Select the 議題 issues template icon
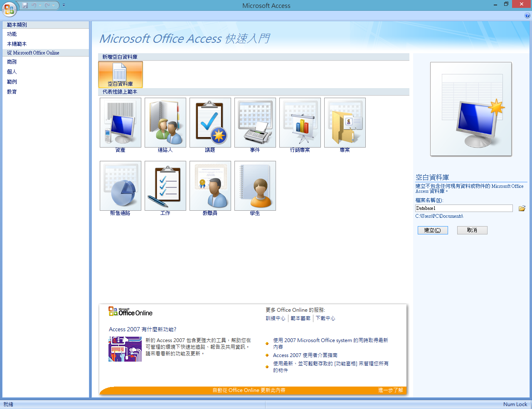Image resolution: width=532 pixels, height=409 pixels. (210, 123)
